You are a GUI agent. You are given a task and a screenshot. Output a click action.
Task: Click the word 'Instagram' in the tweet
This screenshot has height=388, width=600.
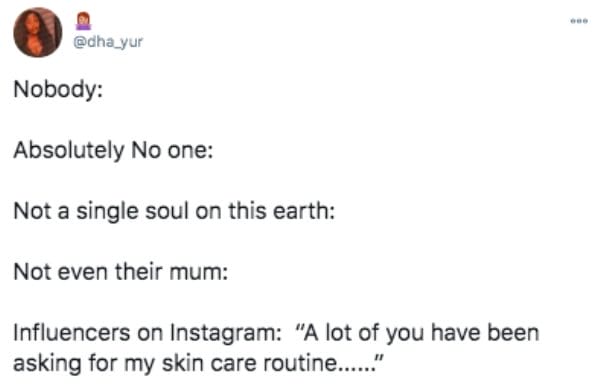(225, 333)
